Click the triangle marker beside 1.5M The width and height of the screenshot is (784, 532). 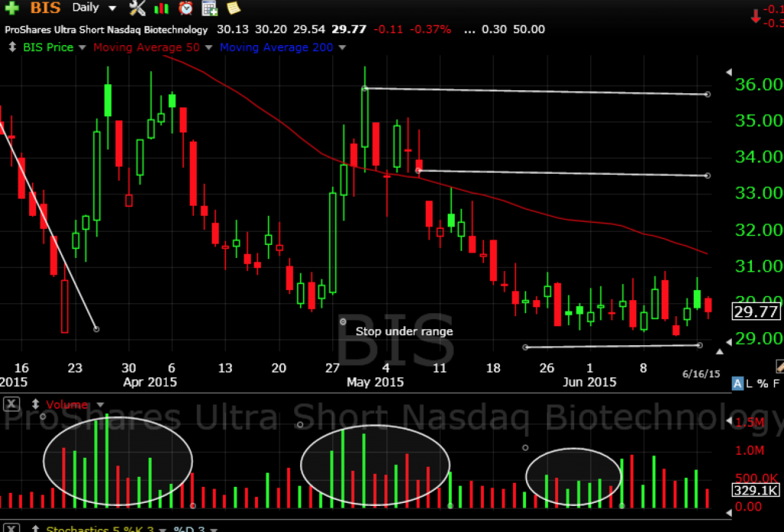click(729, 421)
